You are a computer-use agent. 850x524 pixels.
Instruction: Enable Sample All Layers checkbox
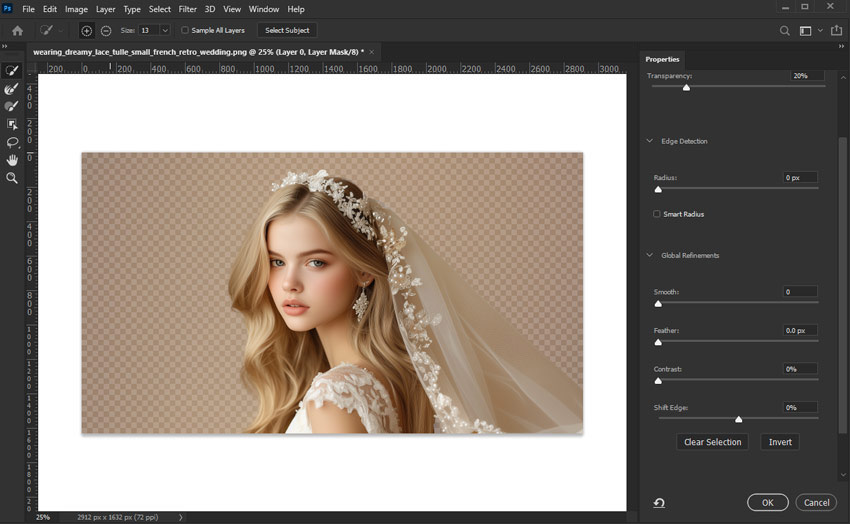point(185,30)
